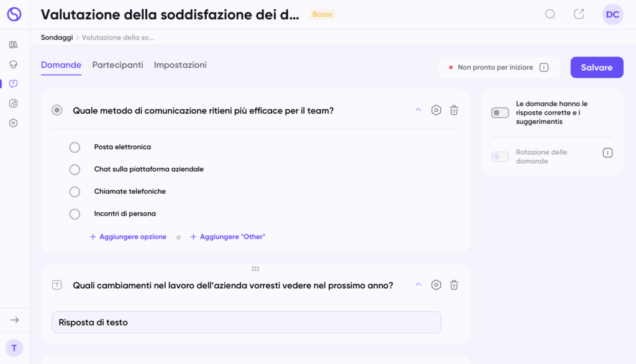636x364 pixels.
Task: Delete the communication method question
Action: click(x=454, y=111)
